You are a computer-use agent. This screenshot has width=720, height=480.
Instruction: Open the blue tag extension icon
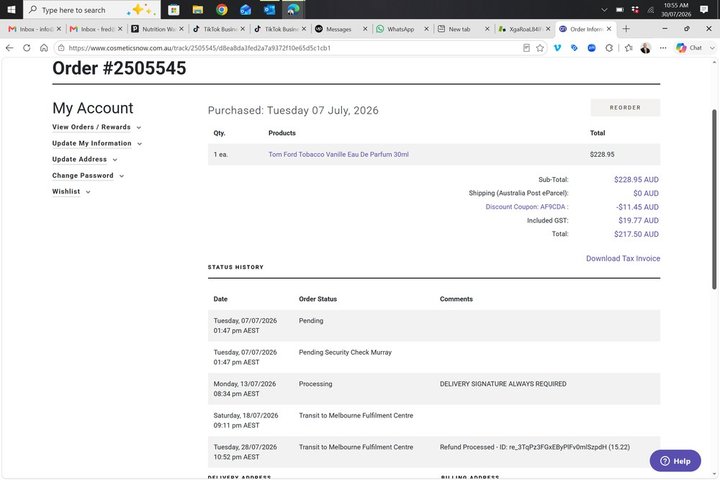pyautogui.click(x=574, y=48)
